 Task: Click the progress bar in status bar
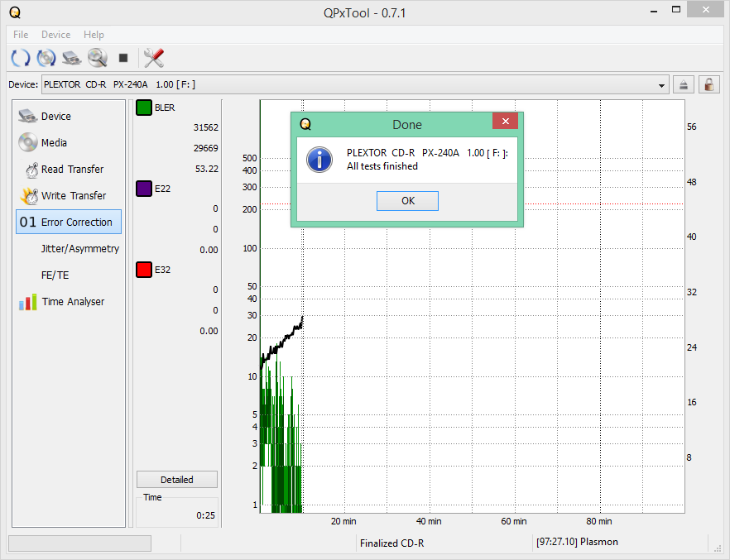pos(79,543)
